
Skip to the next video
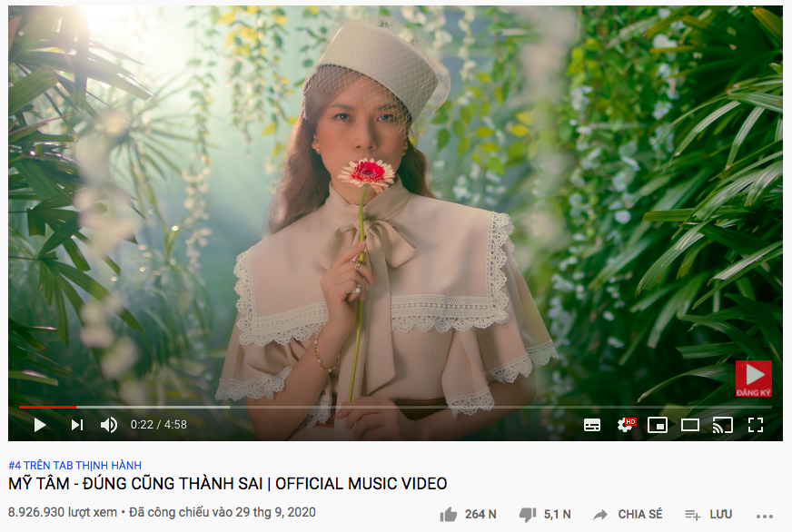(x=77, y=425)
